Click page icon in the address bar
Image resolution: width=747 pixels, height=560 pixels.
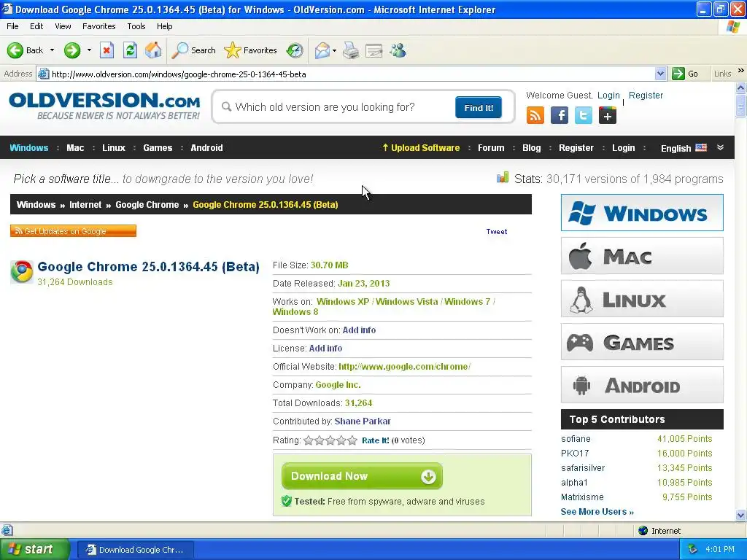coord(43,74)
